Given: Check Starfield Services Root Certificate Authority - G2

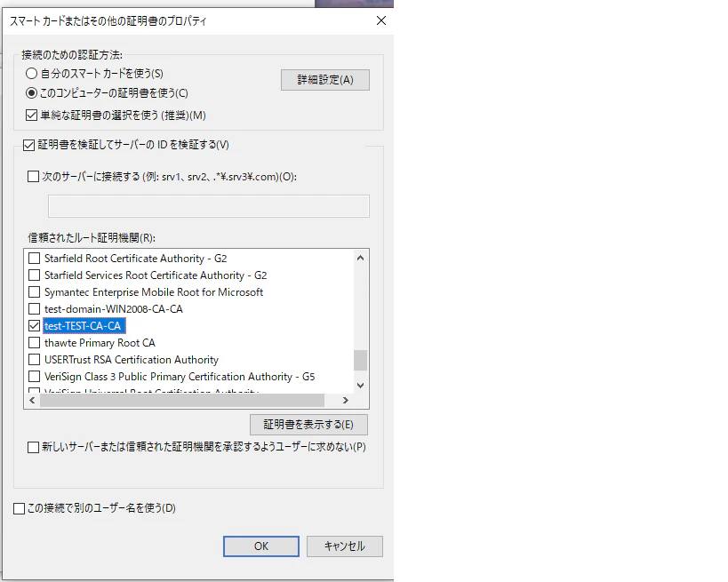Looking at the screenshot, I should tap(34, 275).
